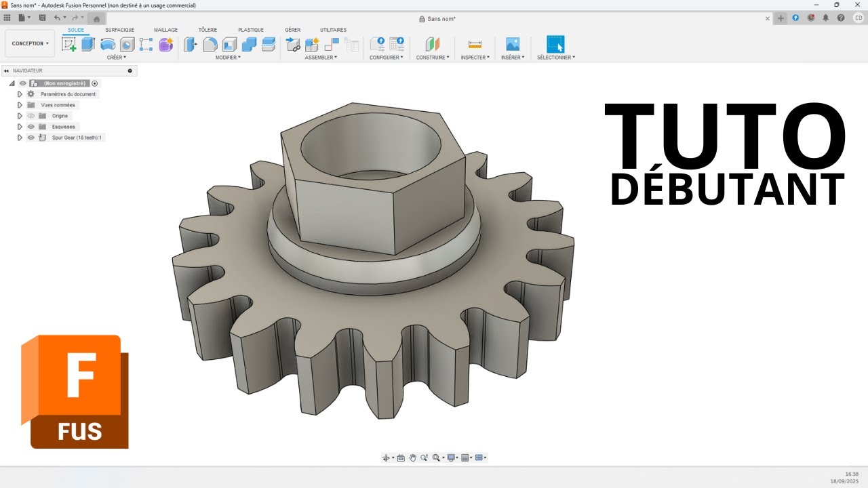The width and height of the screenshot is (868, 488).
Task: Select Spur Gear (18 teeth):1 in browser
Action: click(76, 138)
